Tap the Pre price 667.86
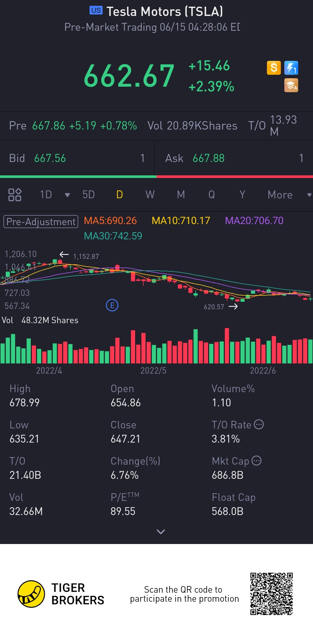This screenshot has width=313, height=644. pos(49,126)
